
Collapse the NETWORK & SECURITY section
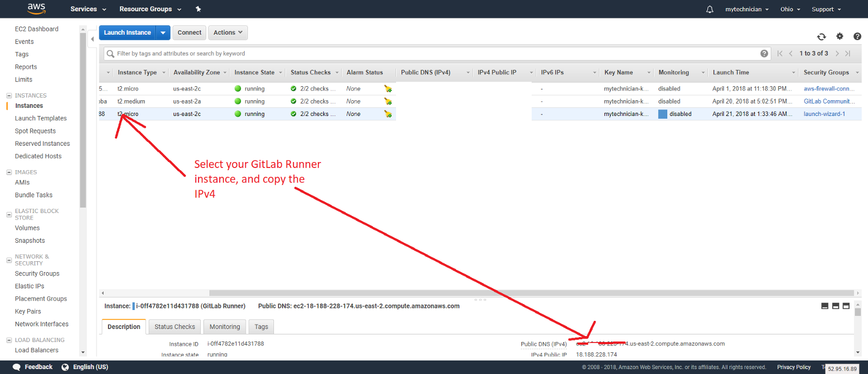pyautogui.click(x=9, y=260)
